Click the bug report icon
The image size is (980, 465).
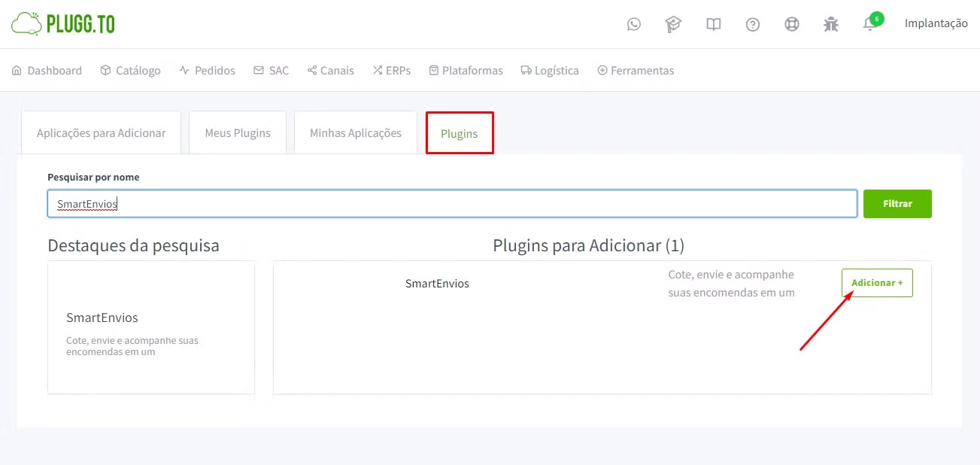coord(831,24)
